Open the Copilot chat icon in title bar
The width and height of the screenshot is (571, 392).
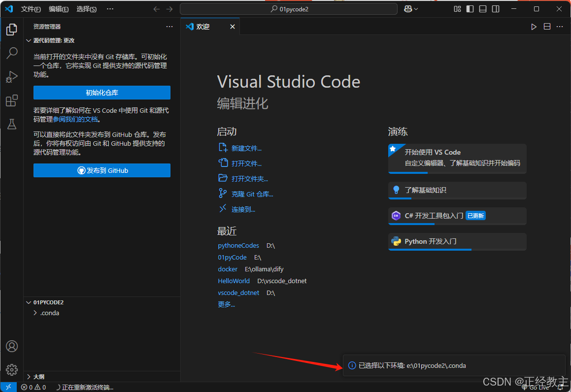point(408,9)
